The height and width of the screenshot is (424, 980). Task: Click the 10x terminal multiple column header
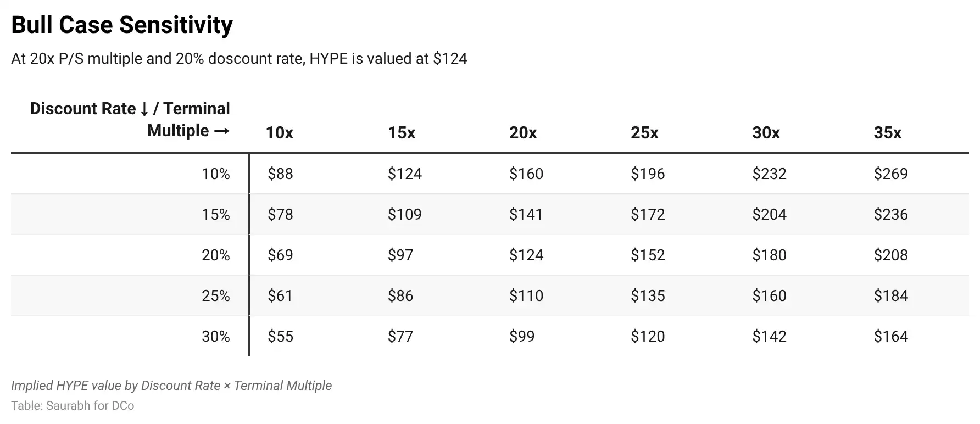point(280,133)
